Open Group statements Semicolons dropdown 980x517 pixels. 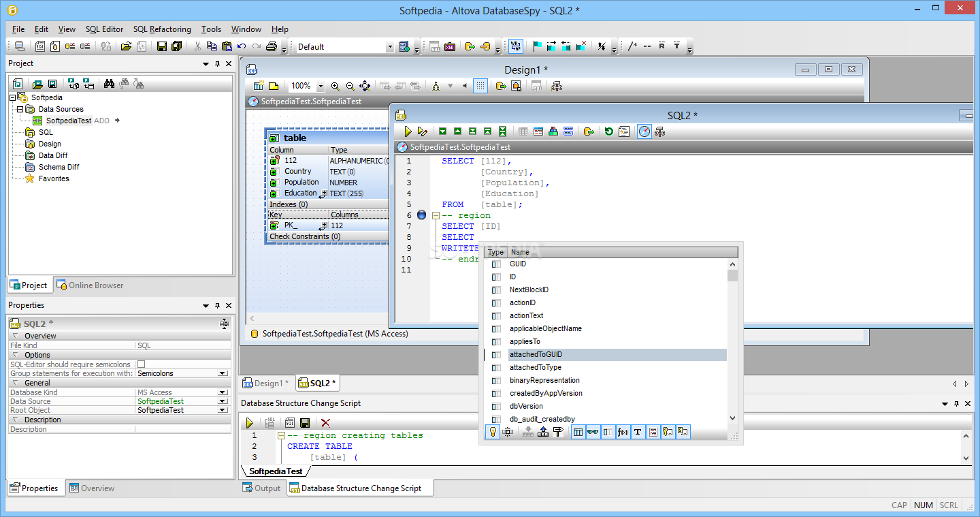coord(223,373)
